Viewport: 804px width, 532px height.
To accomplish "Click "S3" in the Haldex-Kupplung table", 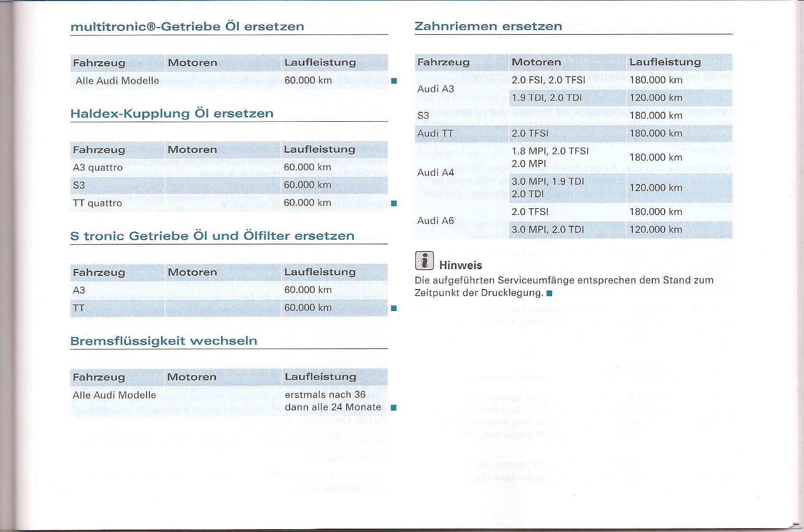I will (x=79, y=185).
